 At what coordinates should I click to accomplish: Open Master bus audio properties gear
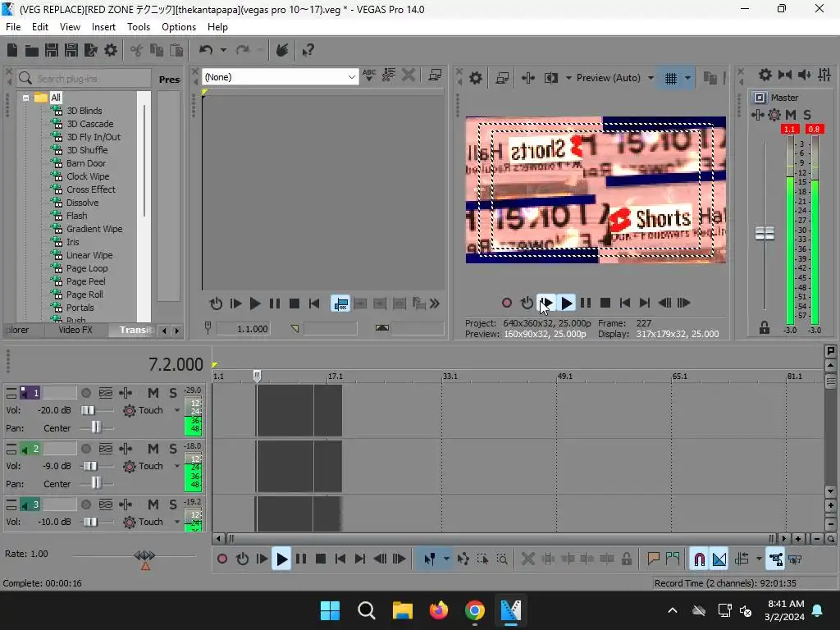(765, 75)
